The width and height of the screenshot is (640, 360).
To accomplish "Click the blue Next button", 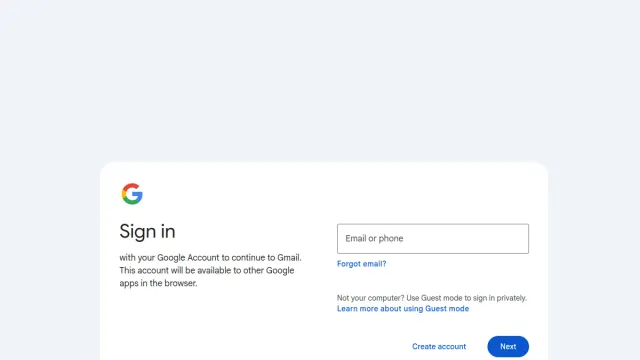I will click(x=508, y=347).
